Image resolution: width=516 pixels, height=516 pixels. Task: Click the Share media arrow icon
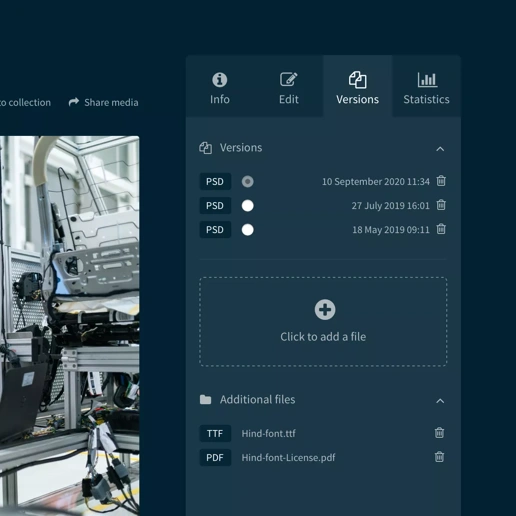74,102
